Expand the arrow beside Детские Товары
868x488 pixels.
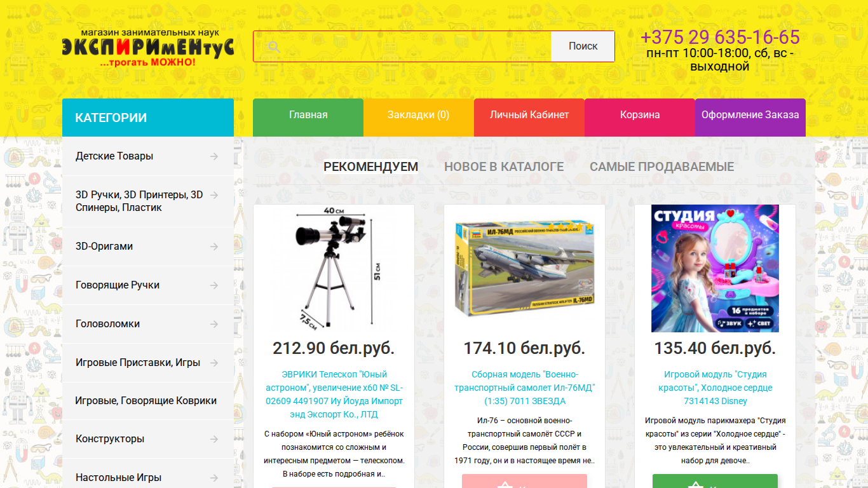coord(214,156)
